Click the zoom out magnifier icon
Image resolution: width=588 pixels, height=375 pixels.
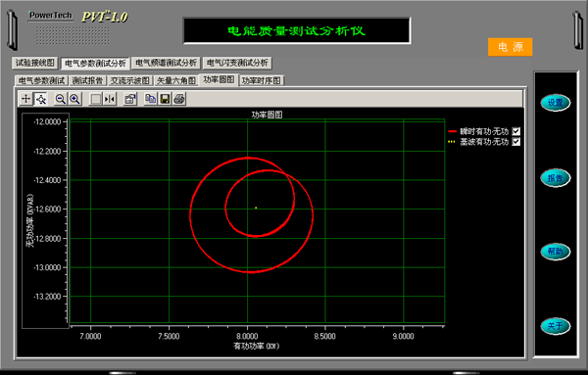pos(60,99)
